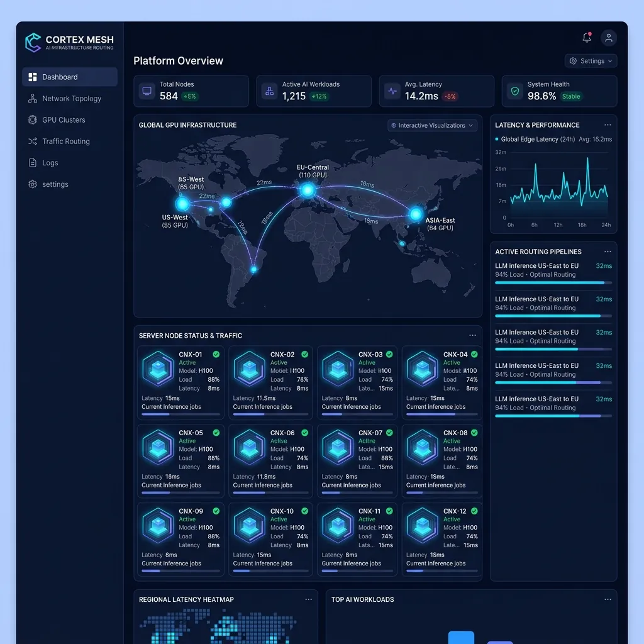
Task: Click the CNX-10 green status checkmark
Action: click(305, 511)
